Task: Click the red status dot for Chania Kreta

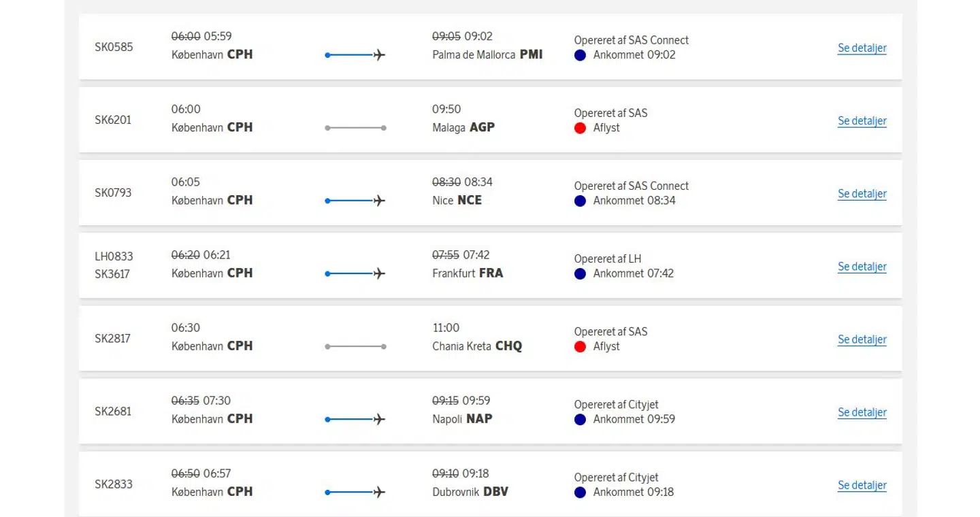Action: pos(581,347)
